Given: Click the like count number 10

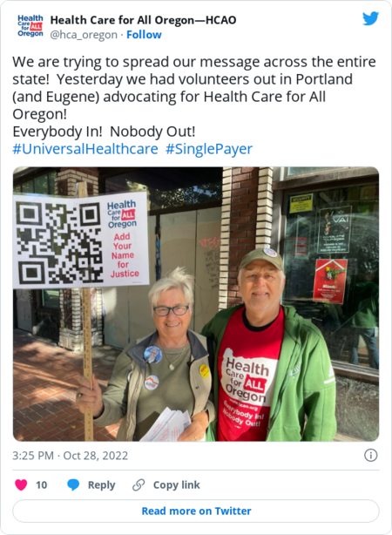Looking at the screenshot, I should pyautogui.click(x=41, y=484).
